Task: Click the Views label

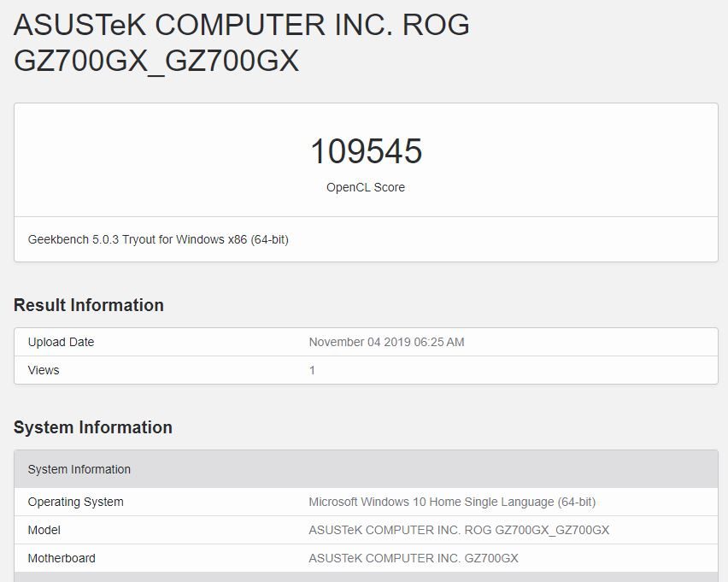Action: tap(44, 370)
